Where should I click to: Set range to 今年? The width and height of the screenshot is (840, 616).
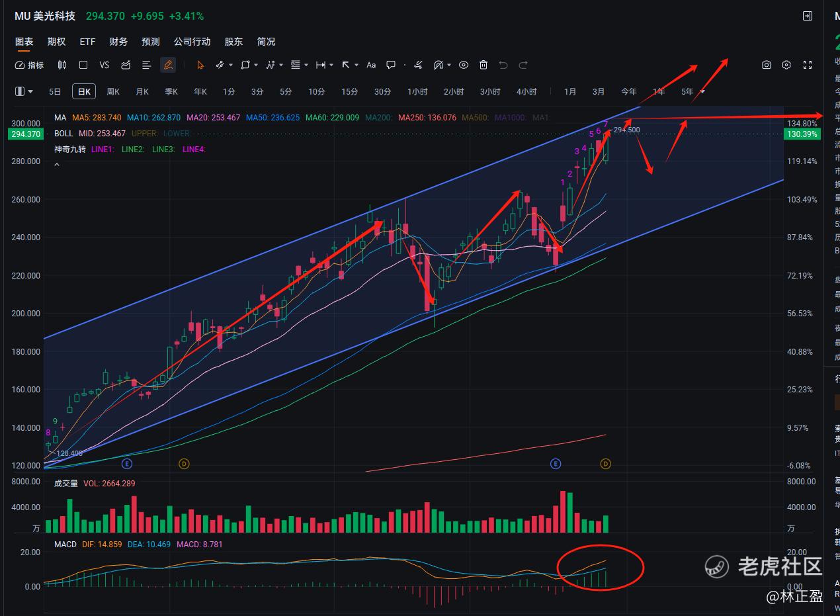[x=629, y=91]
